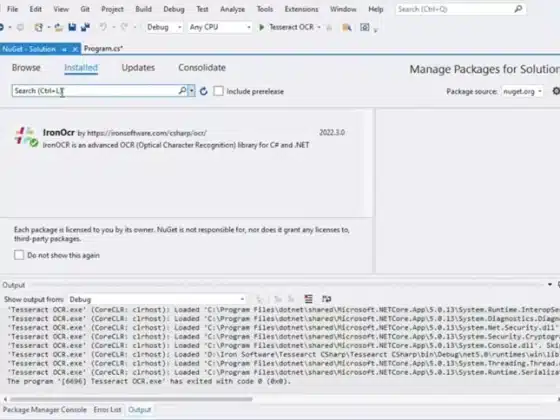The height and width of the screenshot is (420, 560).
Task: Click the top Search (Ctrl+Q) box
Action: click(460, 9)
